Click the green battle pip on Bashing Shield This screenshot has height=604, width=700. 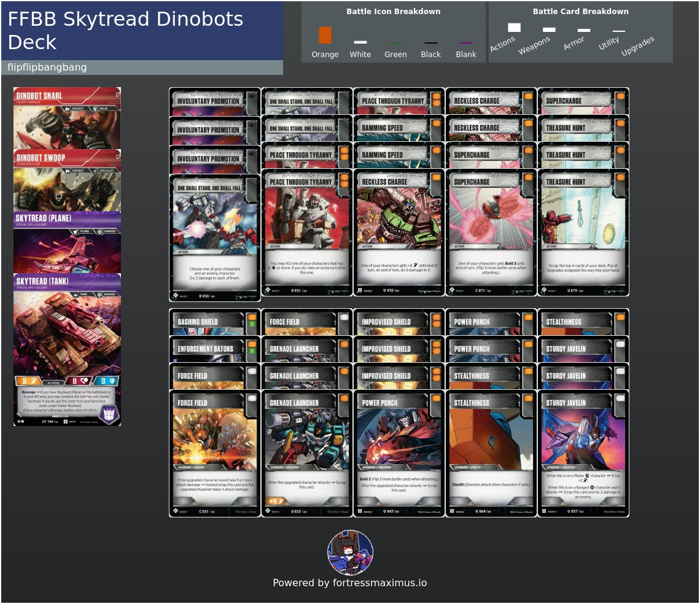[x=252, y=325]
